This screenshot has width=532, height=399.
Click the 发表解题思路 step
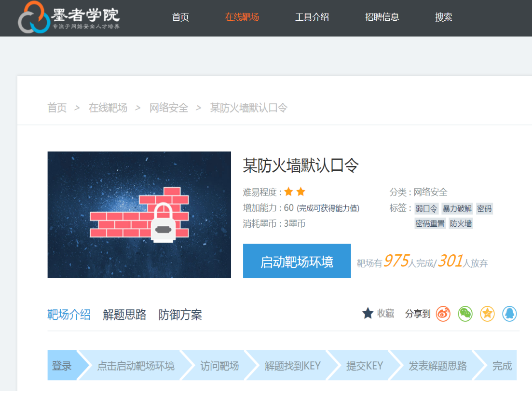pyautogui.click(x=437, y=365)
